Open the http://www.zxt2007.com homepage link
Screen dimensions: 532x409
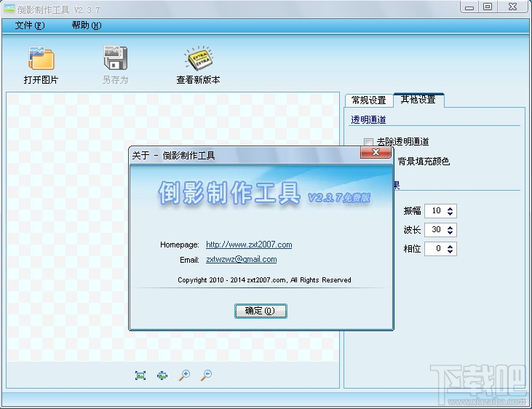[x=249, y=245]
